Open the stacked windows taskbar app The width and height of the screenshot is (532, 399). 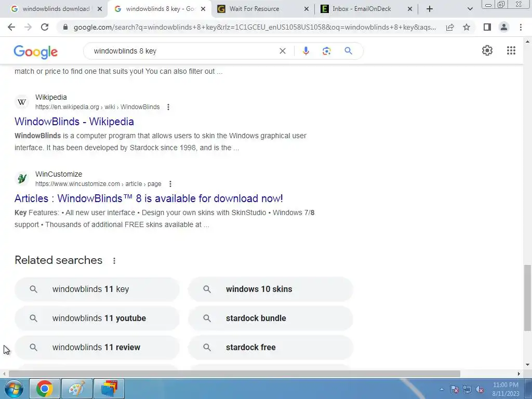click(109, 389)
